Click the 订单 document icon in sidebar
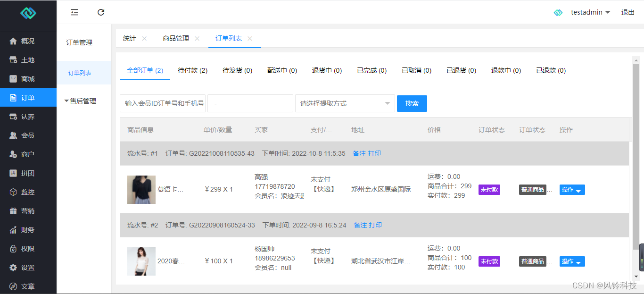Image resolution: width=644 pixels, height=294 pixels. (13, 98)
